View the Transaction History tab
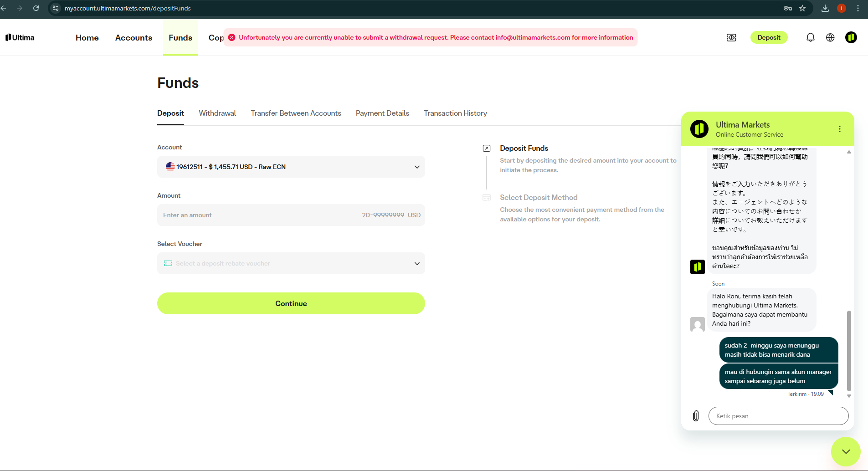 pos(456,113)
